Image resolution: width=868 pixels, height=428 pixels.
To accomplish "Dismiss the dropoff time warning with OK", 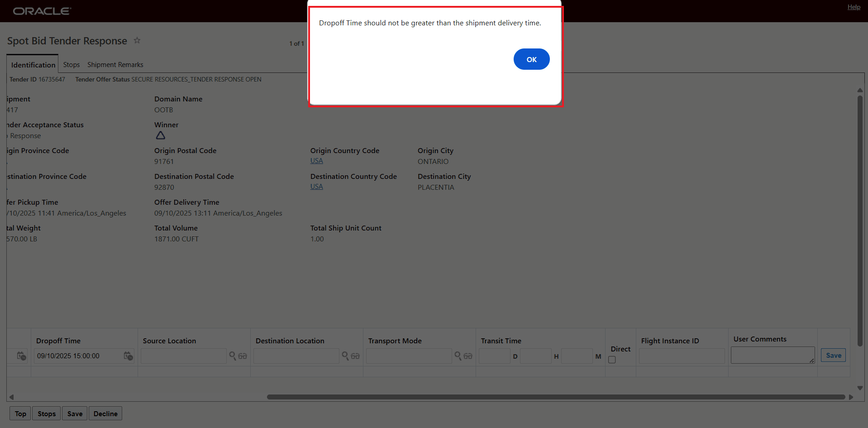I will tap(531, 59).
